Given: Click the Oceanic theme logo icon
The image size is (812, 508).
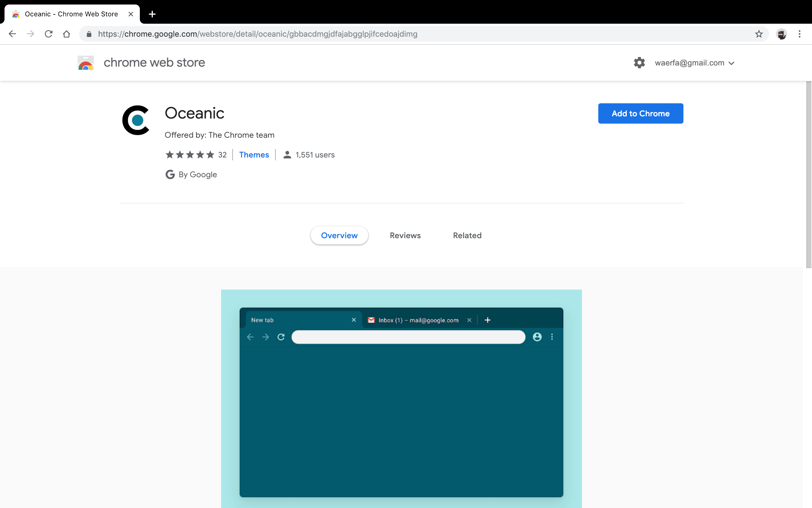Looking at the screenshot, I should coord(136,120).
